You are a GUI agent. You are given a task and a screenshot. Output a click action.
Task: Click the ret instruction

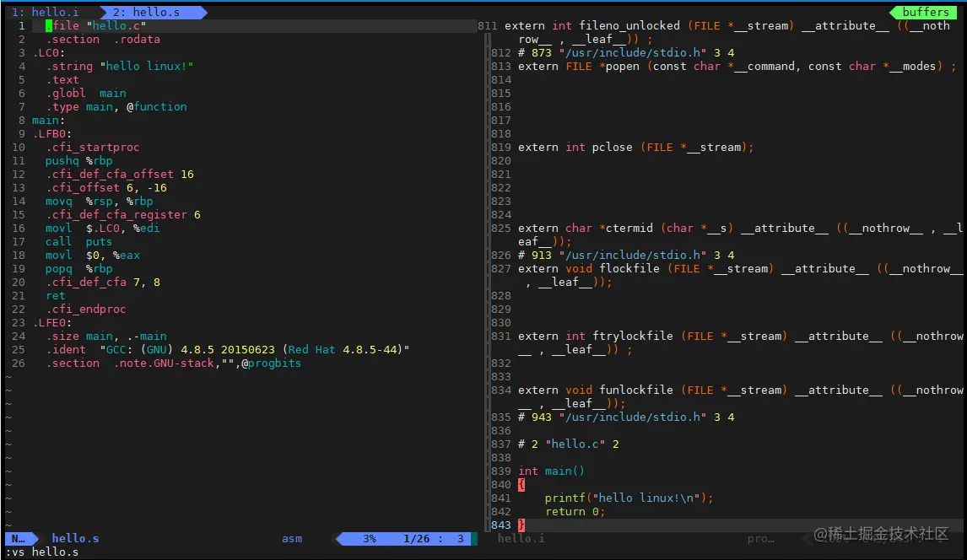click(56, 296)
